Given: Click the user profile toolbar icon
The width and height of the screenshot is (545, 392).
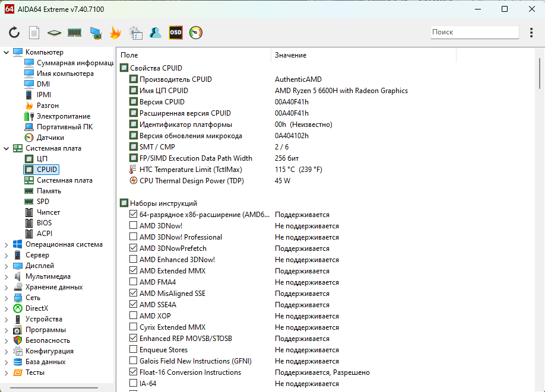Looking at the screenshot, I should [156, 33].
